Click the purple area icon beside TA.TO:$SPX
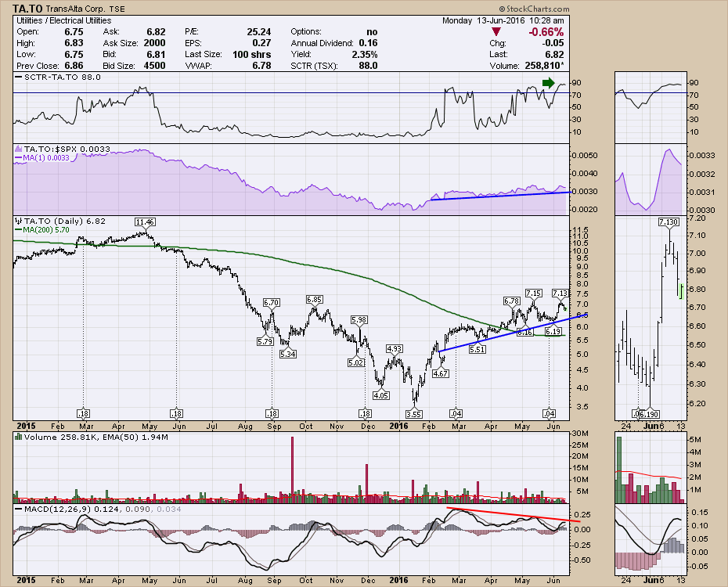This screenshot has width=728, height=587. click(x=19, y=149)
